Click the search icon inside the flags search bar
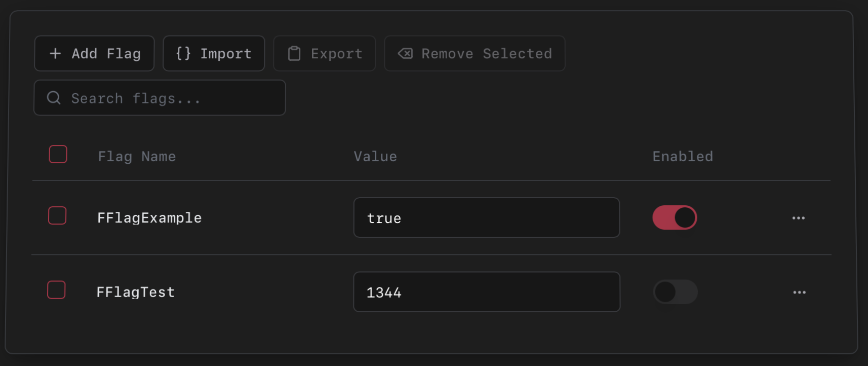The height and width of the screenshot is (366, 868). click(x=53, y=98)
